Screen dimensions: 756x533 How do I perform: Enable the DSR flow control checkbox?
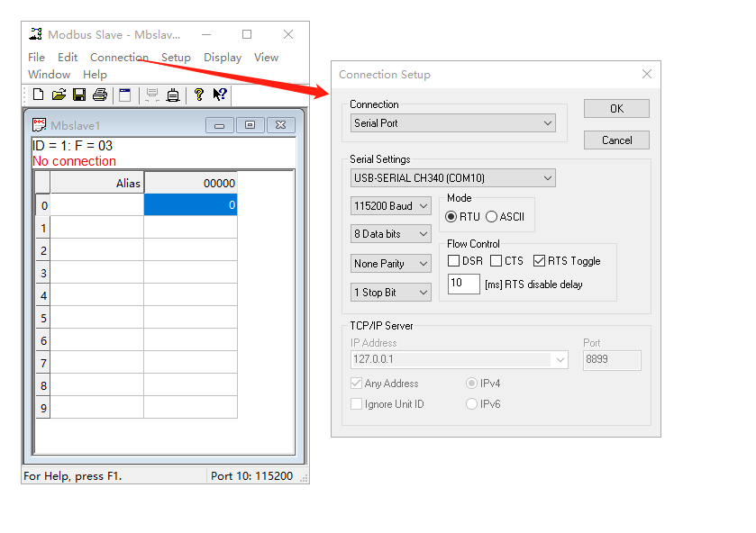[x=454, y=261]
